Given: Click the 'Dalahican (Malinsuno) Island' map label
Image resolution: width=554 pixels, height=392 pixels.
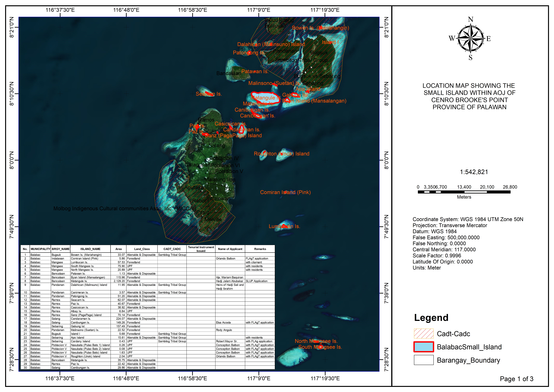Looking at the screenshot, I should pyautogui.click(x=271, y=44).
